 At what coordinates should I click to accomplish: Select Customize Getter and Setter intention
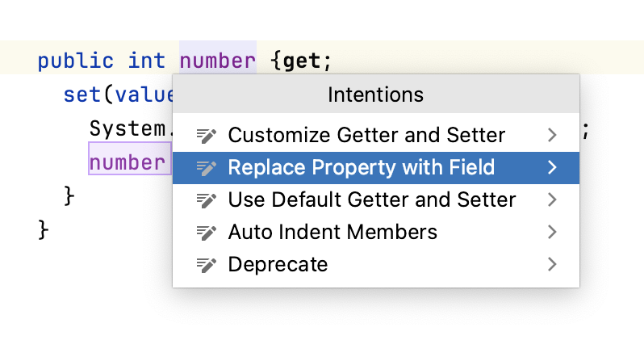(x=366, y=135)
